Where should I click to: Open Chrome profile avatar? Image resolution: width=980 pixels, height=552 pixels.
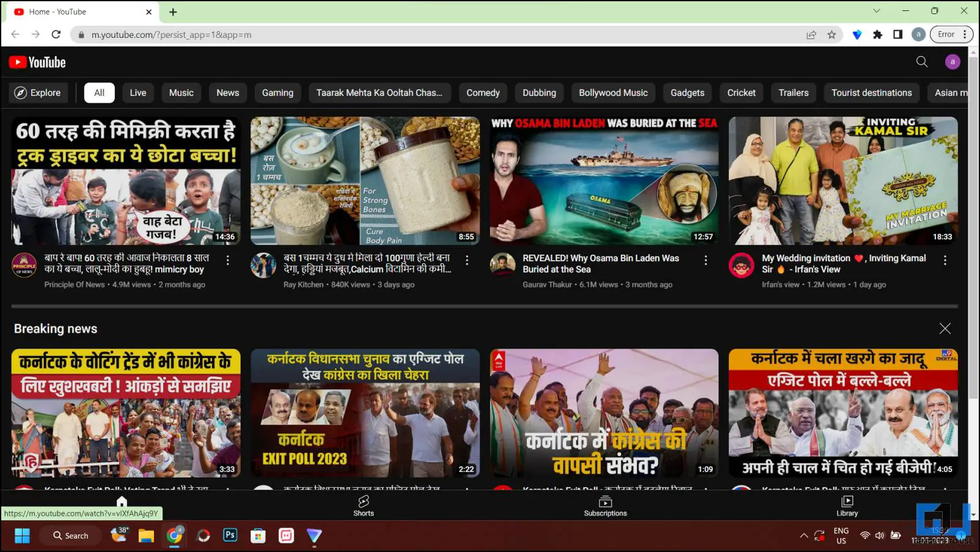(918, 35)
